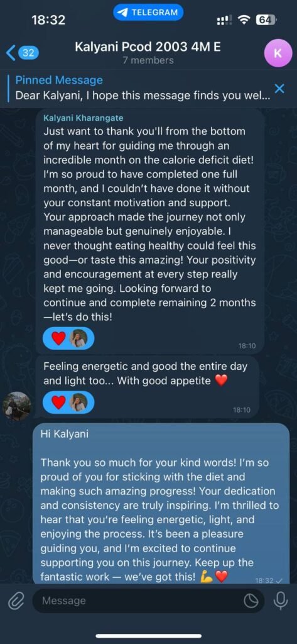Tap sender name Kalyani Kharangate

(x=84, y=118)
